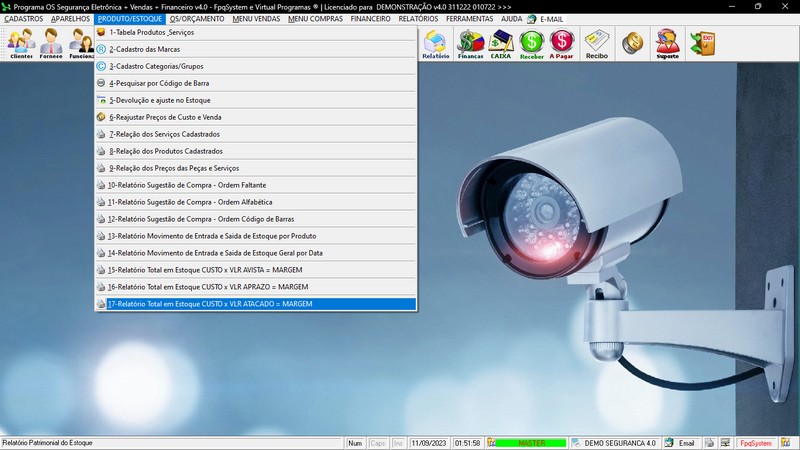Screen dimensions: 800x450
Task: Select 6-Reajustar Preços de Custo e Venda
Action: pyautogui.click(x=256, y=117)
